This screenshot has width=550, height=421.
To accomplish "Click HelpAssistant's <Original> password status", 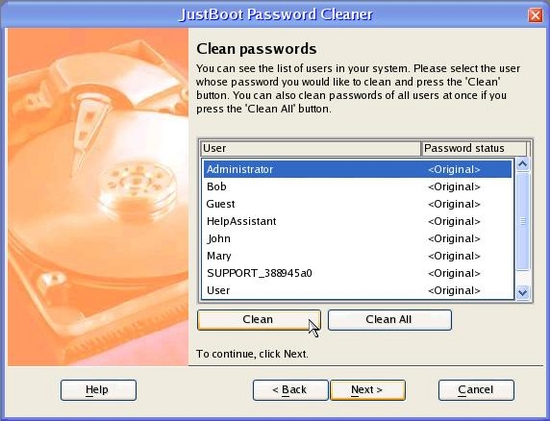I will (x=454, y=221).
